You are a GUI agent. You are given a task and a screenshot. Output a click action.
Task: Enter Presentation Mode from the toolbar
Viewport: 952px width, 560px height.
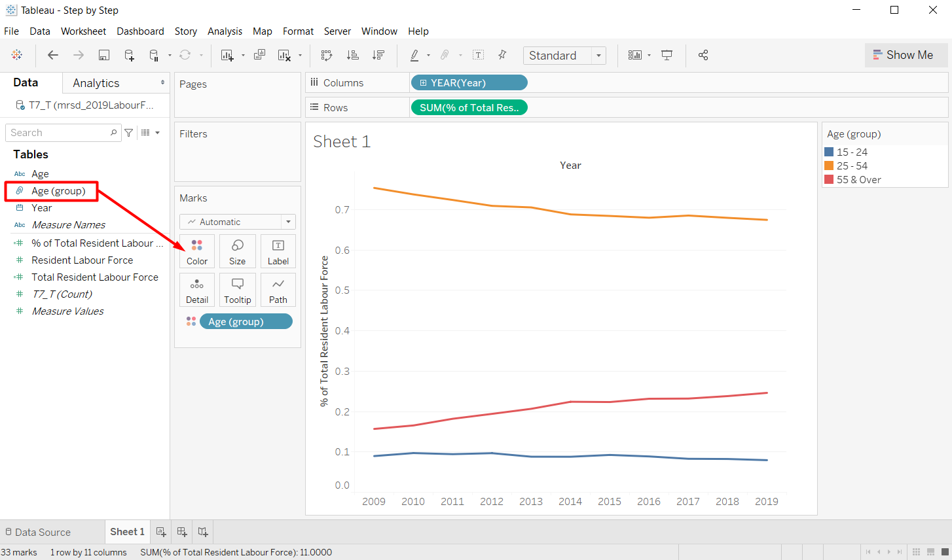pos(667,55)
